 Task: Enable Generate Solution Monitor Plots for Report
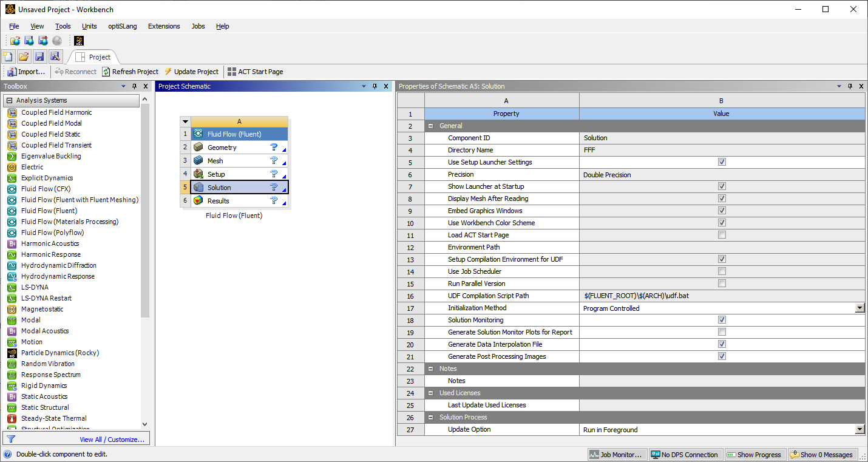click(722, 332)
